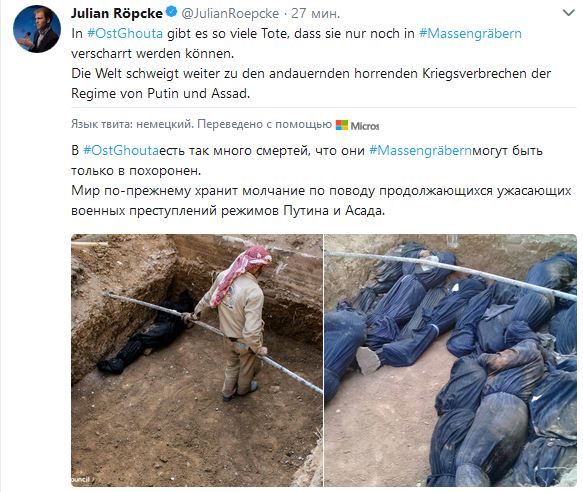Open the right photo of wrapped bundles

point(451,360)
